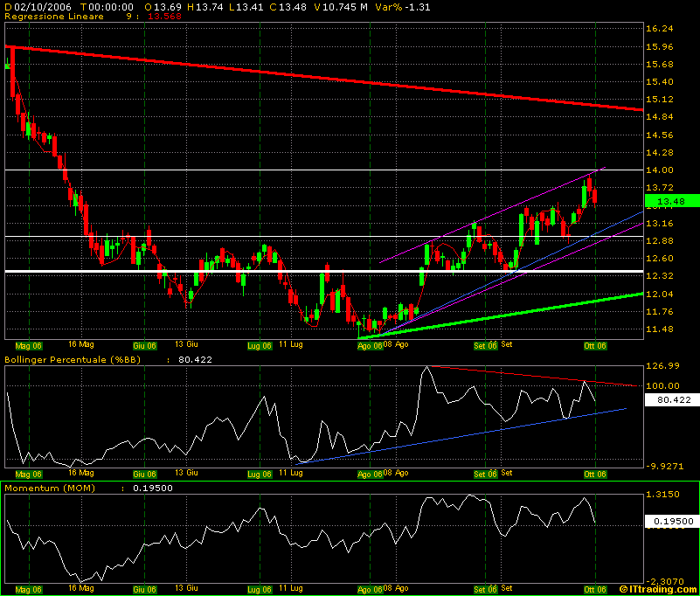700x596 pixels.
Task: Click the 80.422 Bollinger value tag
Action: click(x=670, y=399)
